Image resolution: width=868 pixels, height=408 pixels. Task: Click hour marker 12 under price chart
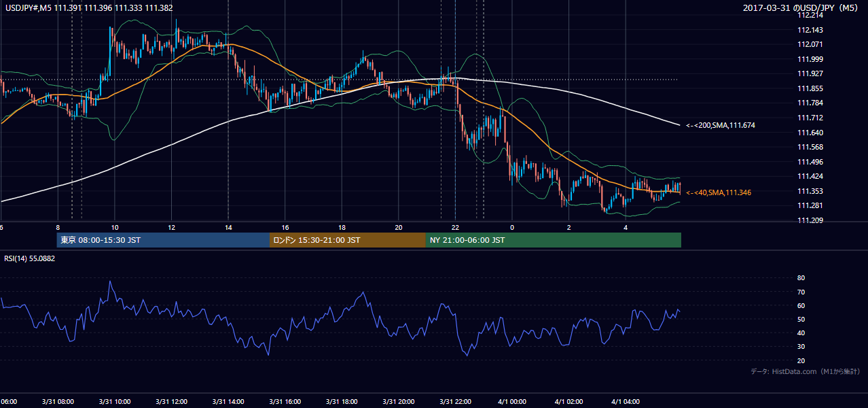pos(172,228)
